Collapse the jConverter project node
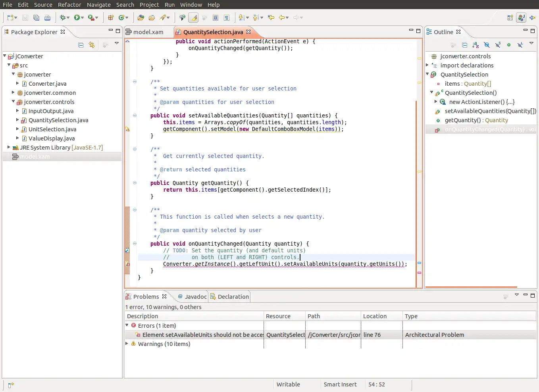The width and height of the screenshot is (539, 392). 5,56
